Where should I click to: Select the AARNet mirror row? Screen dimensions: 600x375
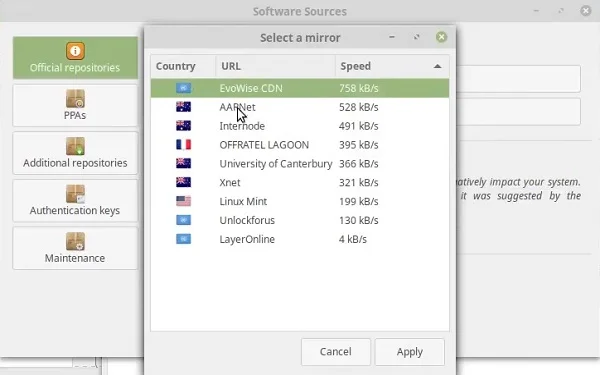(x=300, y=107)
